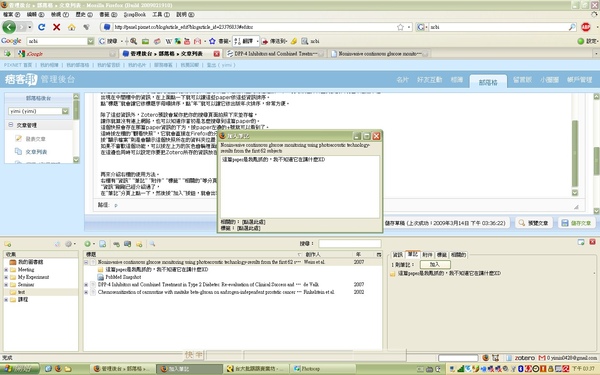Click the Zotero new collection icon

8,244
